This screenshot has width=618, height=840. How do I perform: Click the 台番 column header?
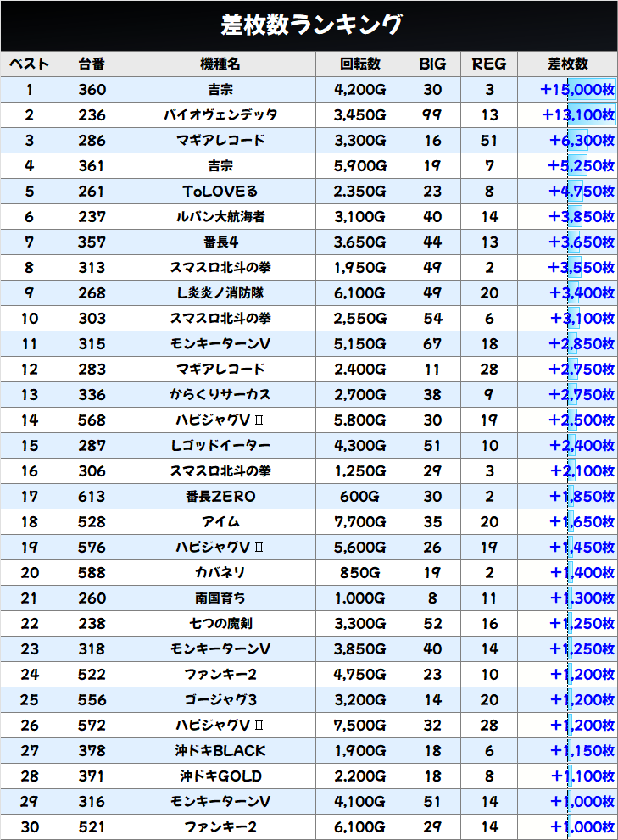pyautogui.click(x=92, y=64)
